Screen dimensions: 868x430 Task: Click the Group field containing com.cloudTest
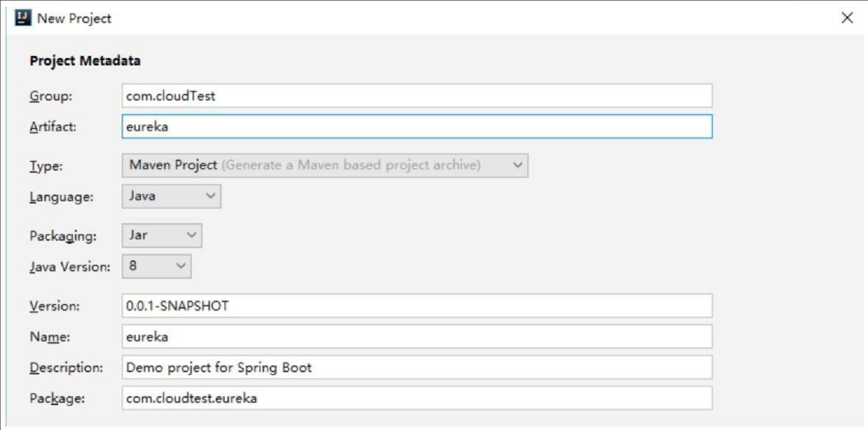coord(417,96)
